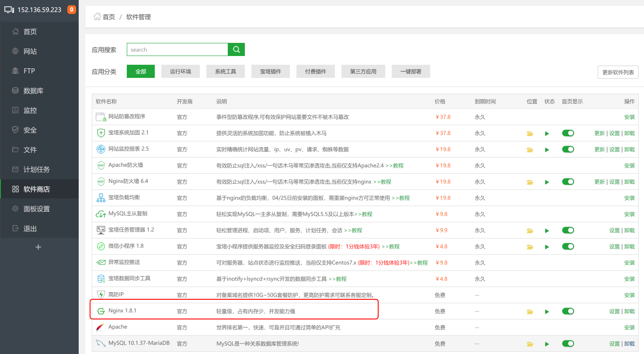Viewport: 644px width, 354px height.
Task: Open folder location for Nginx 1.8.1
Action: click(x=530, y=312)
